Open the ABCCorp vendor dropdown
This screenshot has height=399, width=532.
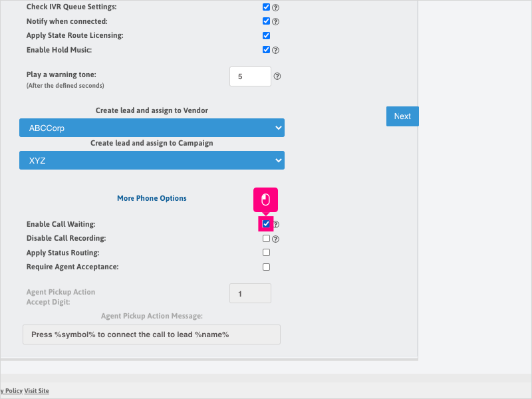[x=152, y=128]
